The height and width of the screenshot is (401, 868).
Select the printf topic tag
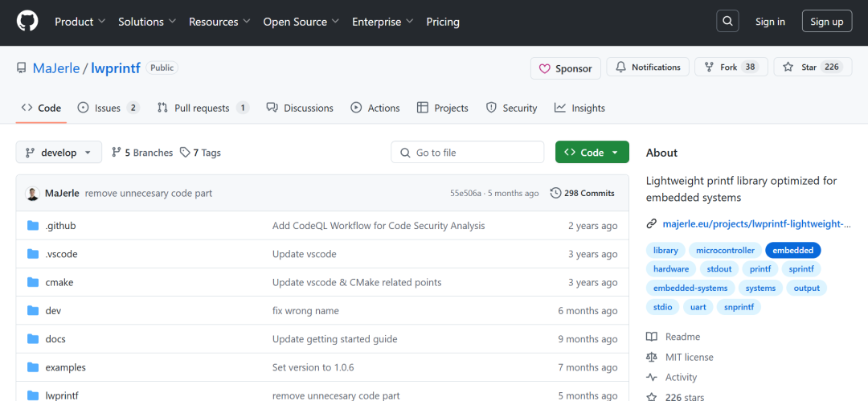(x=760, y=269)
